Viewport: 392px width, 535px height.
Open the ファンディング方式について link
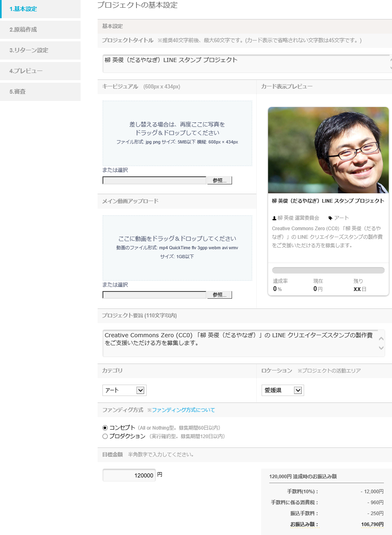click(183, 410)
